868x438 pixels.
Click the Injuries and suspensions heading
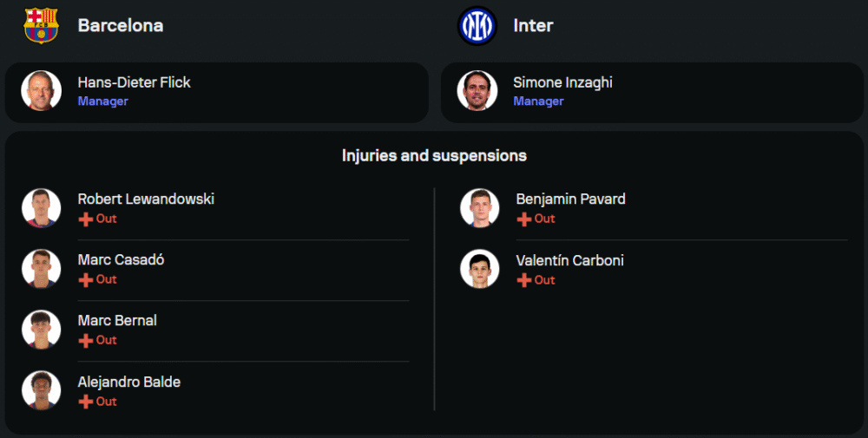tap(434, 156)
